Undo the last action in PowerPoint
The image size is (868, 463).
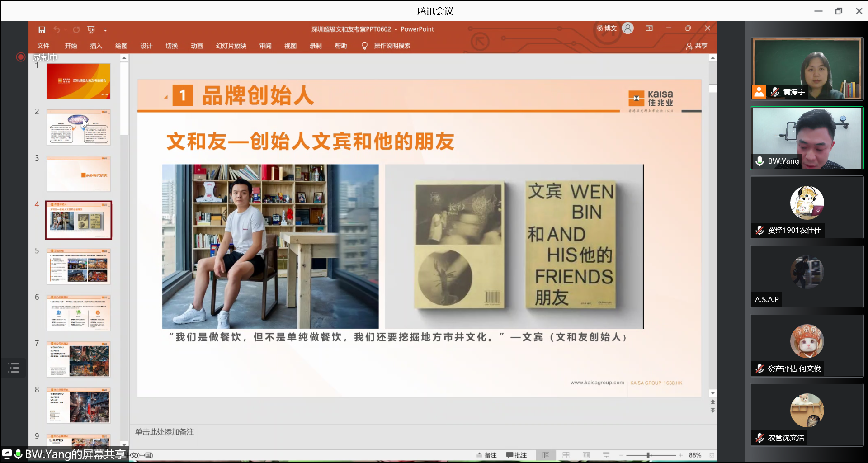tap(57, 29)
